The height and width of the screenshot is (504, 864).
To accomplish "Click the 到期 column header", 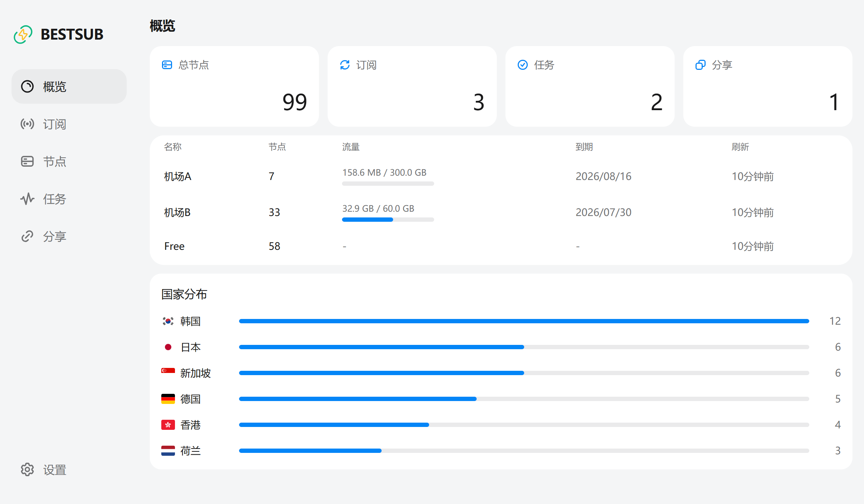I will (x=584, y=147).
